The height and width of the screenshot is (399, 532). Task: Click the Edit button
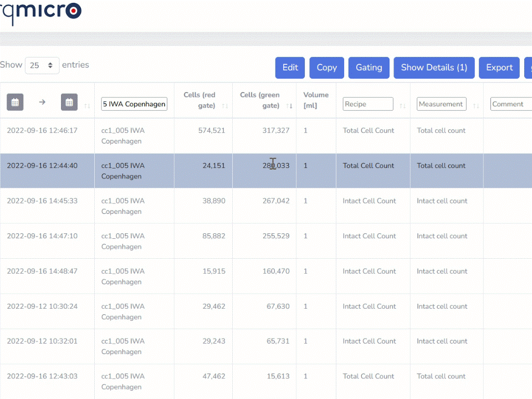pos(290,68)
